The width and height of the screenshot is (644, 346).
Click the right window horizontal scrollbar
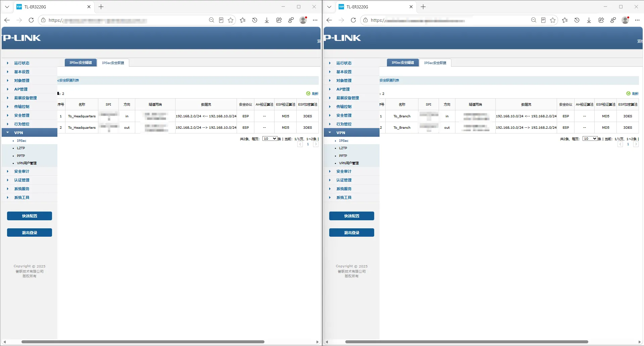[466, 342]
